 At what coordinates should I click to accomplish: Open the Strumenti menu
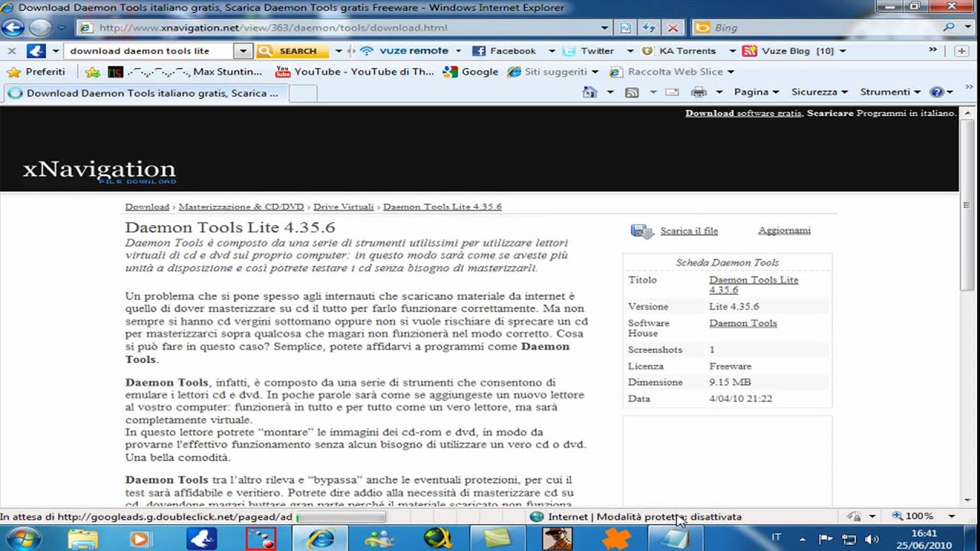[x=890, y=92]
